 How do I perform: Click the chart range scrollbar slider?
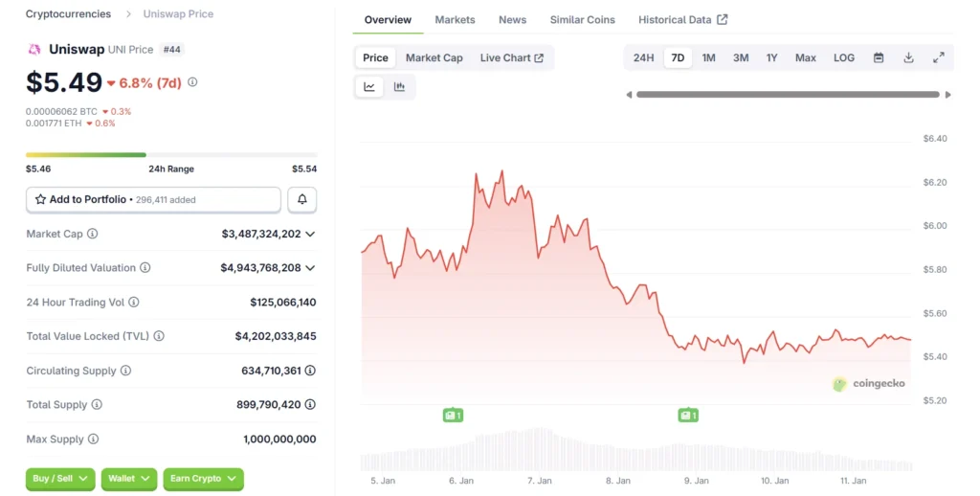(788, 95)
